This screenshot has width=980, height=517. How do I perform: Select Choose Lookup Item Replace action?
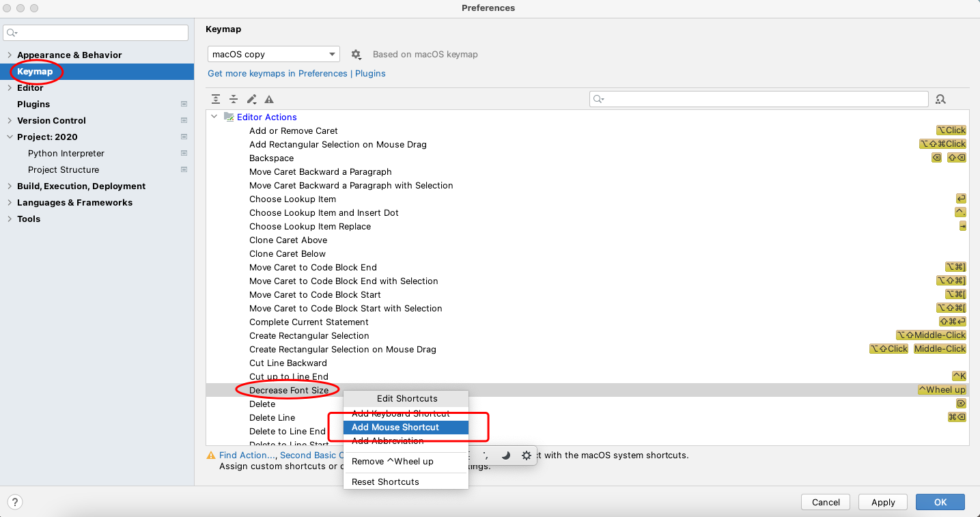(587, 226)
